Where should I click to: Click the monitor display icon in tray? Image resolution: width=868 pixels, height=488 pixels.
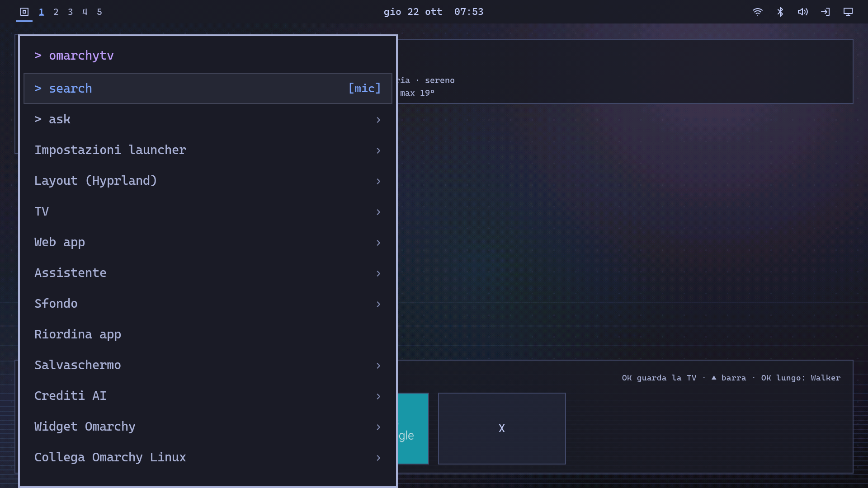coord(848,12)
